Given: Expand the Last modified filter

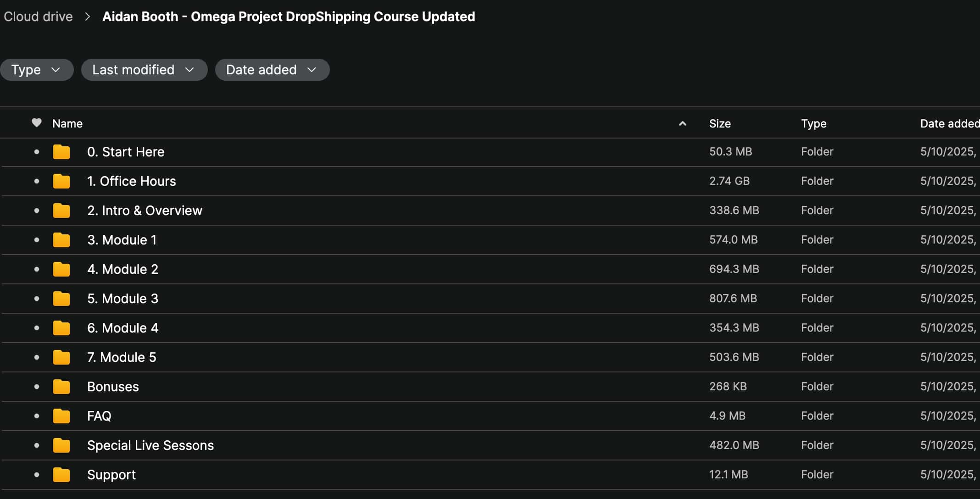Looking at the screenshot, I should click(144, 70).
